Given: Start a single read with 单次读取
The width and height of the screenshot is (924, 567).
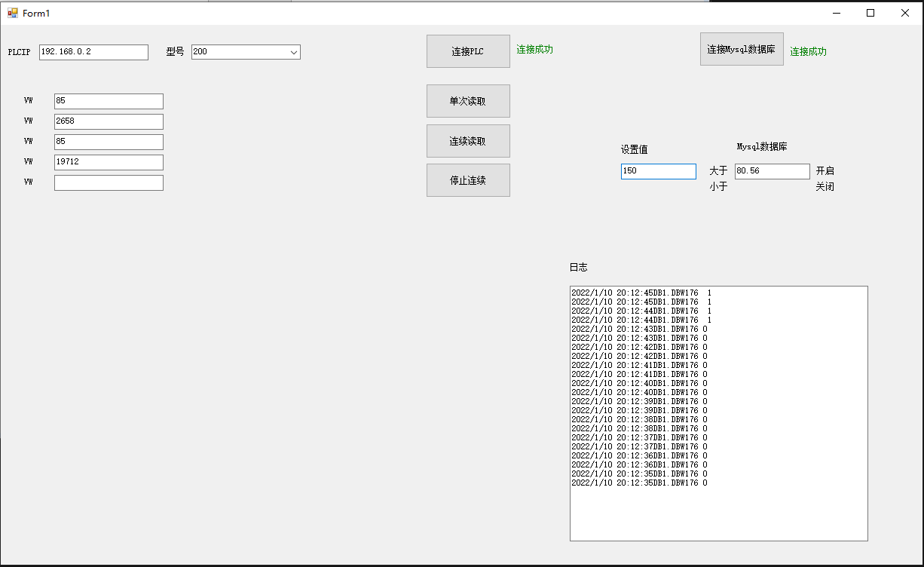Looking at the screenshot, I should (x=468, y=101).
